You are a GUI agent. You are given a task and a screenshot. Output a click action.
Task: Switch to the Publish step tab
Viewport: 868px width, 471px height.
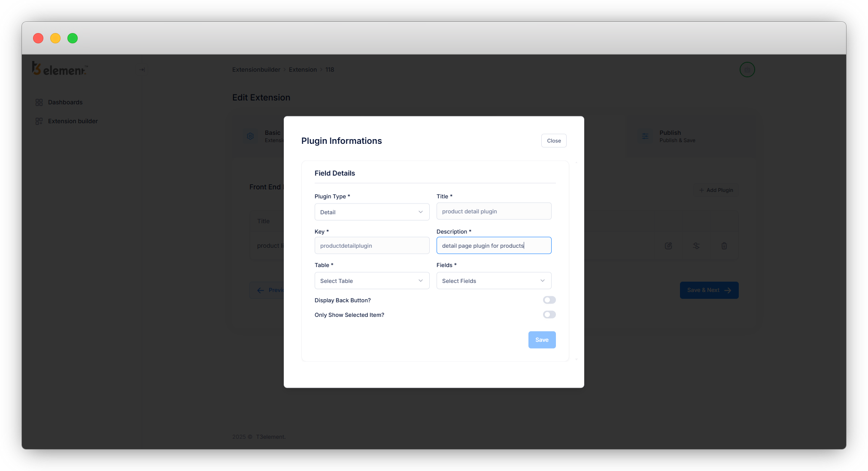(x=692, y=136)
